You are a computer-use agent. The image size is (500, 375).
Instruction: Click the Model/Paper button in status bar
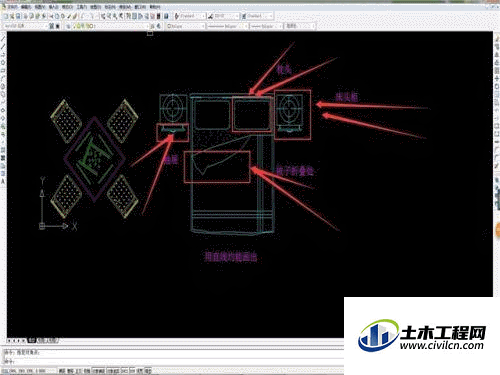tap(148, 371)
